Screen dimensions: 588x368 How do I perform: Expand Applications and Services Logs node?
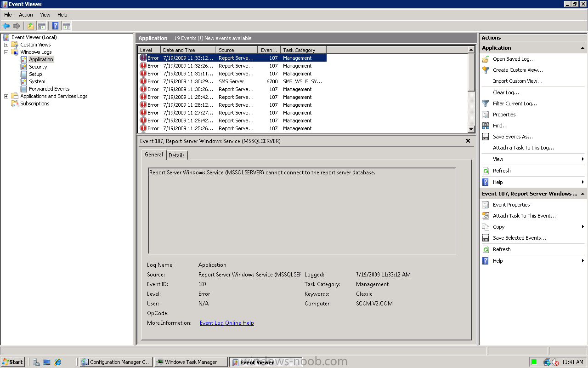click(x=6, y=96)
